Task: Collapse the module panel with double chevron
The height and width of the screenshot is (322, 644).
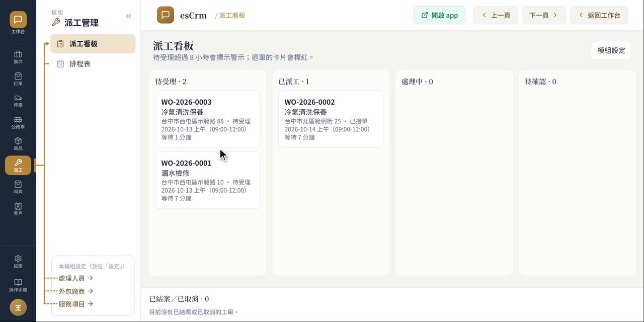Action: coord(128,16)
